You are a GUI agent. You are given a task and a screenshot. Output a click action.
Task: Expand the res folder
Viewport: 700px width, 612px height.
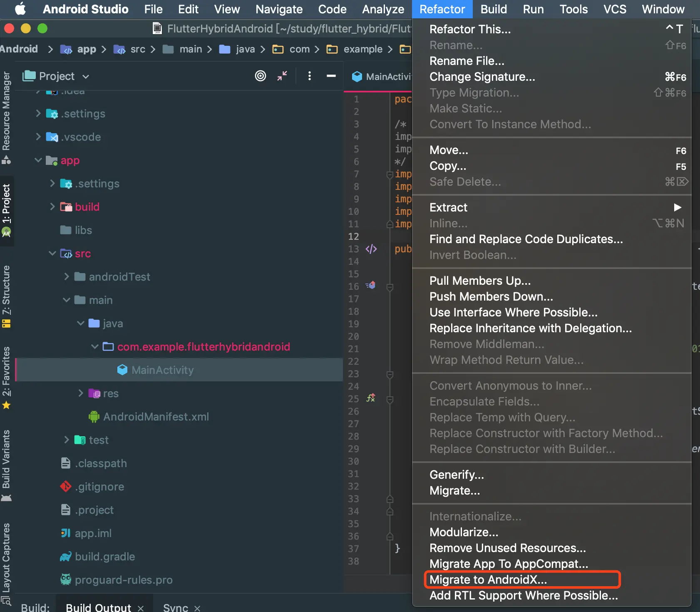(x=81, y=393)
